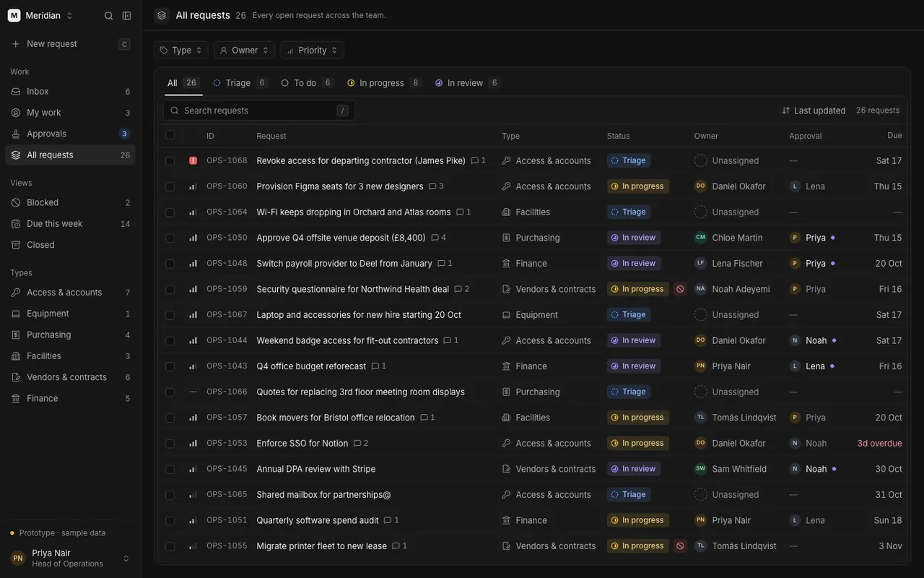
Task: Switch to the In review tab
Action: pos(466,83)
